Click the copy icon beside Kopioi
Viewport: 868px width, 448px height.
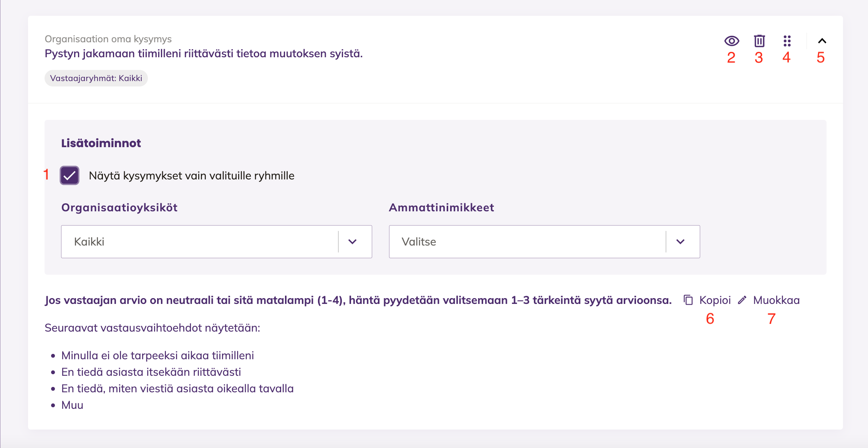688,300
